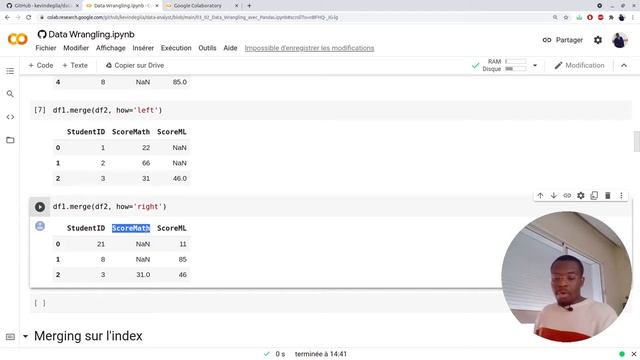640x360 pixels.
Task: Move the cell up with arrow icon
Action: coord(540,196)
